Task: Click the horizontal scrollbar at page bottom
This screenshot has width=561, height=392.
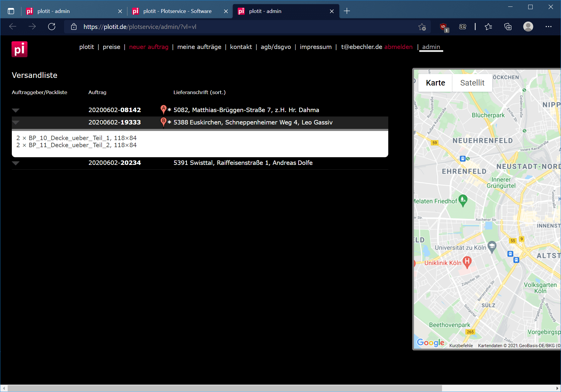Action: pyautogui.click(x=224, y=388)
